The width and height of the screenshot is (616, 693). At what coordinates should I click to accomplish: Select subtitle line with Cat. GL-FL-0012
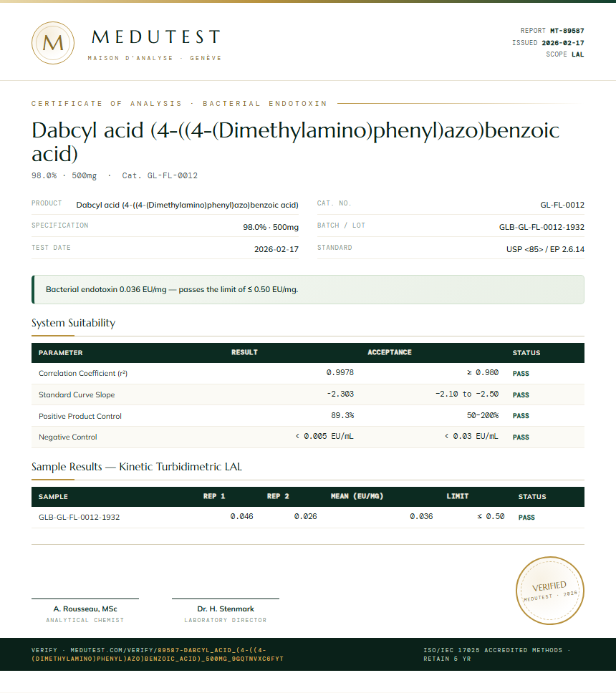click(115, 175)
